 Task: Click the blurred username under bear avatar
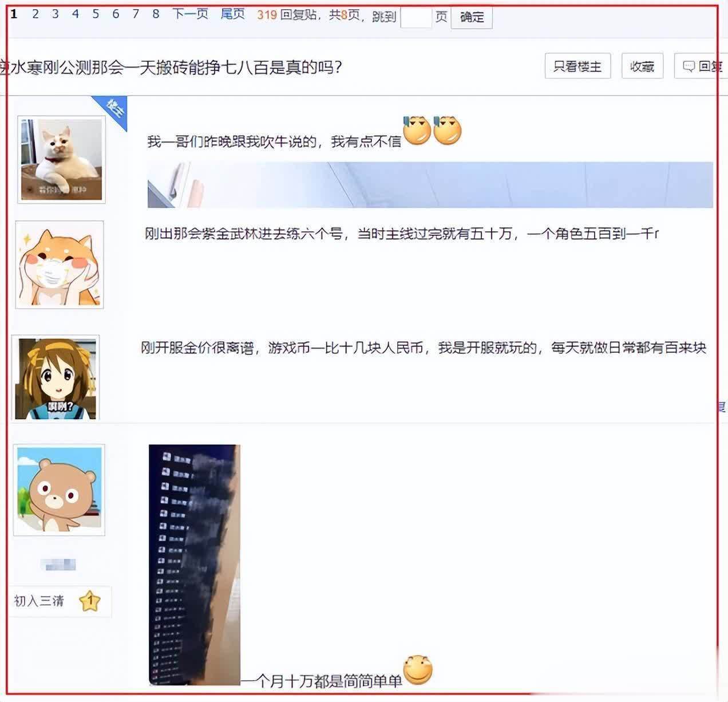click(59, 565)
